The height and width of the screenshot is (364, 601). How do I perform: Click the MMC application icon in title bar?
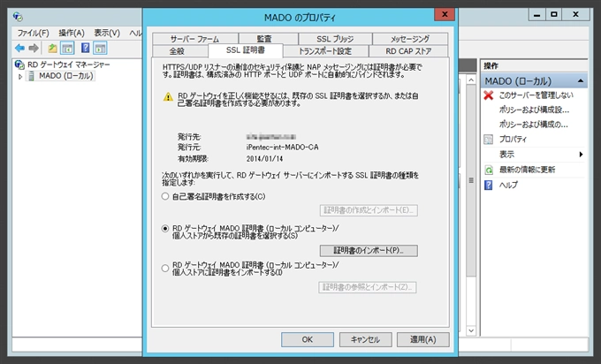coord(18,17)
